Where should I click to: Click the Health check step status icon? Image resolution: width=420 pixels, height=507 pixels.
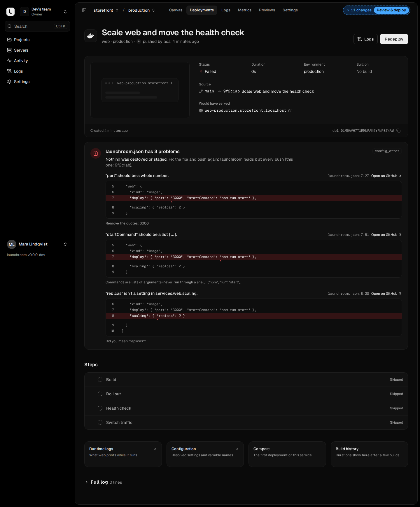pos(100,408)
